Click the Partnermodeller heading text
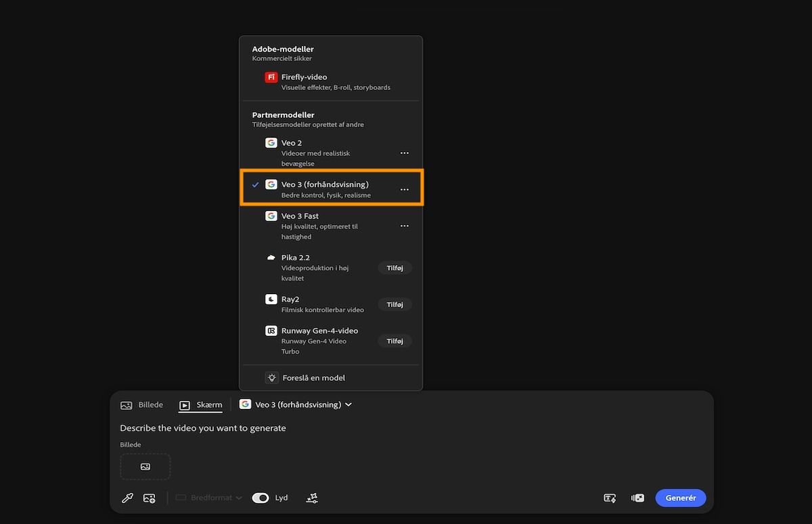812x524 pixels. pos(284,115)
